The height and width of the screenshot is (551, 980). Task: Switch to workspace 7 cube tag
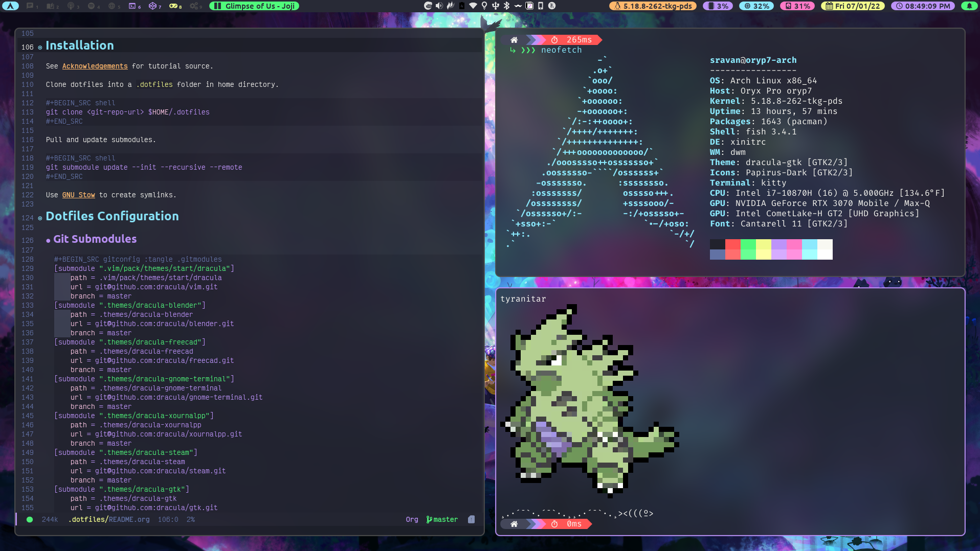[x=154, y=6]
